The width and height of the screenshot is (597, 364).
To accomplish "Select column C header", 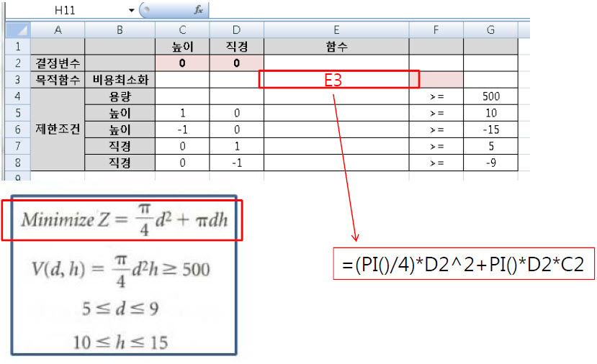I will coord(182,29).
